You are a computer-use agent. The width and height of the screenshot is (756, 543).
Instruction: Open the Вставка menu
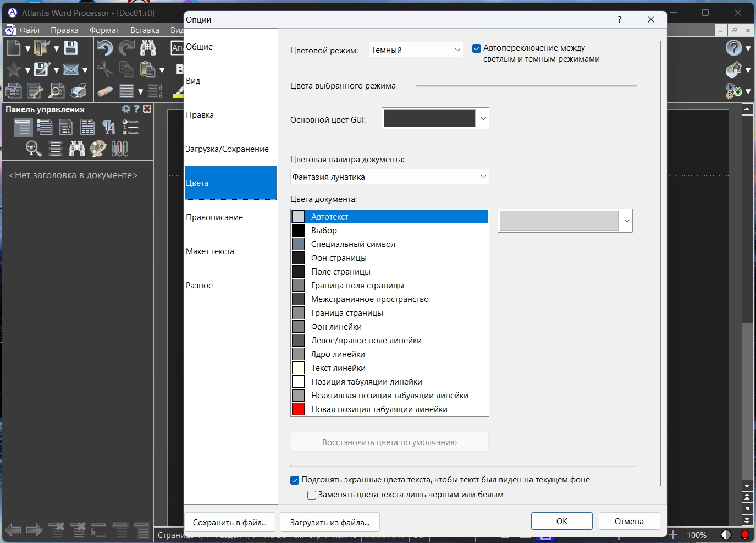145,30
